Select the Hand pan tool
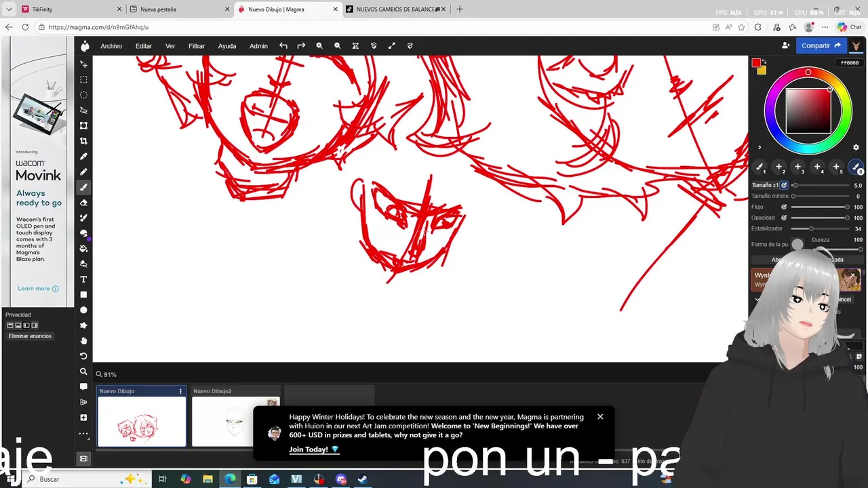Image resolution: width=868 pixels, height=488 pixels. tap(84, 341)
